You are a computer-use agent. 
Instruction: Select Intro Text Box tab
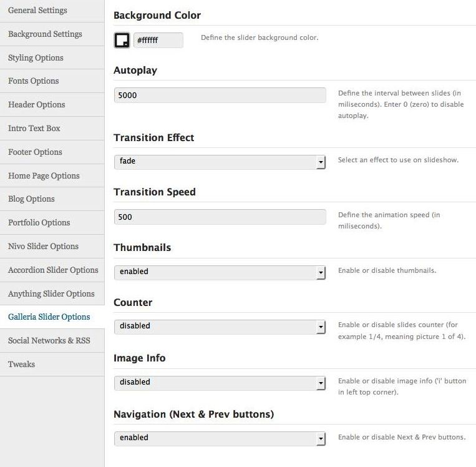tap(34, 129)
